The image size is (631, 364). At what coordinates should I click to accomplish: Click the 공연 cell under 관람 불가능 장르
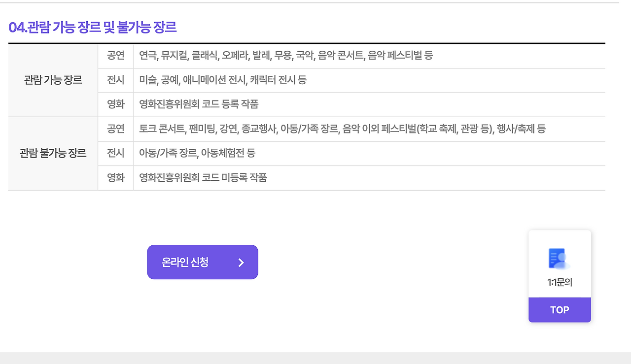115,129
